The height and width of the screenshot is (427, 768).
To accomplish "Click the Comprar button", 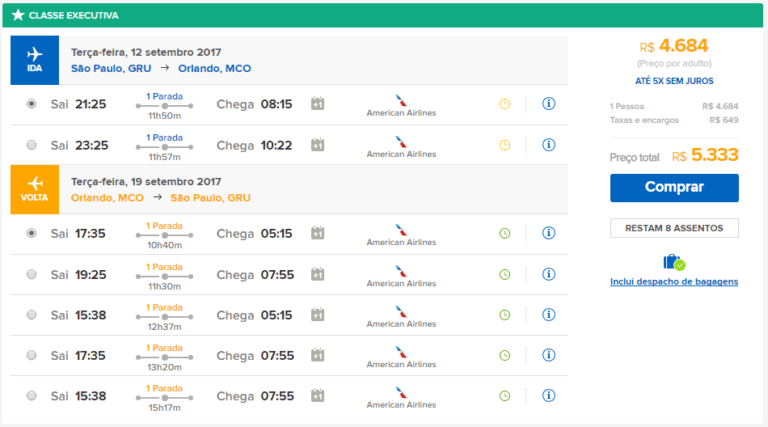I will (x=674, y=187).
